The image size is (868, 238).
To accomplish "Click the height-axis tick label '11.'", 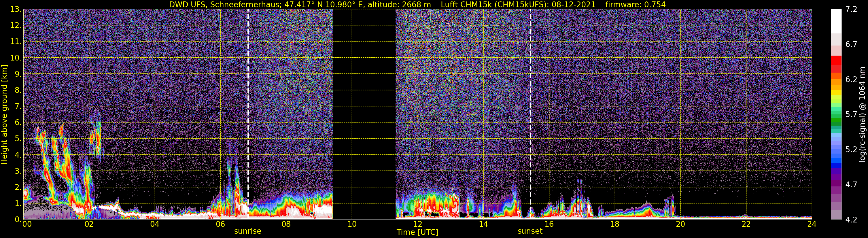I will click(x=16, y=42).
